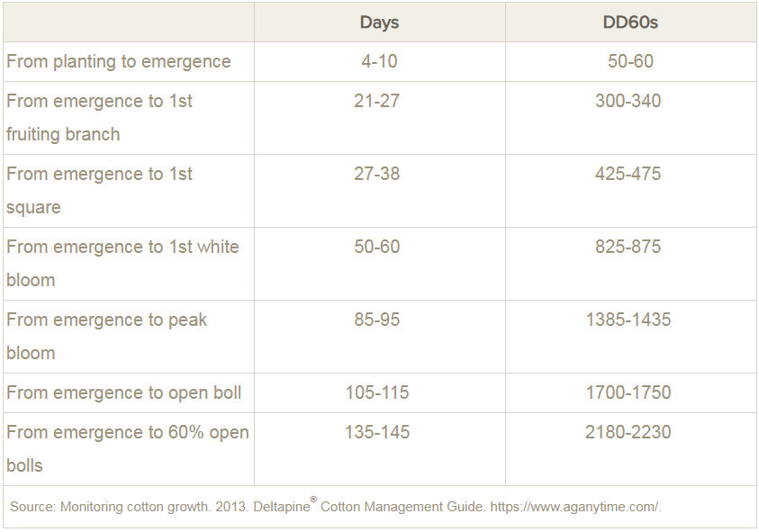Open the aganytime.com source link
Viewport: 759px width, 532px height.
[x=569, y=507]
